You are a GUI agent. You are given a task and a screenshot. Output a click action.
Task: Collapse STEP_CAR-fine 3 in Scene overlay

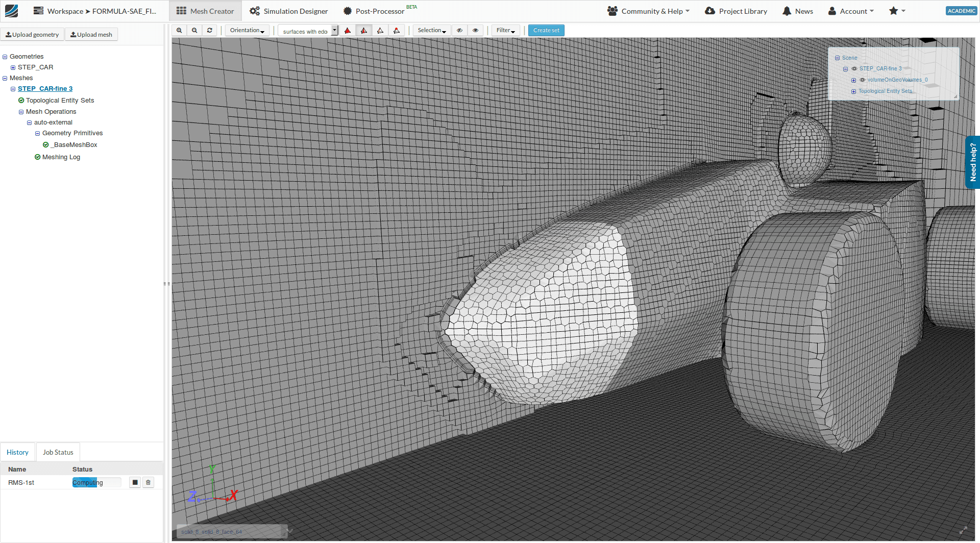pyautogui.click(x=845, y=69)
